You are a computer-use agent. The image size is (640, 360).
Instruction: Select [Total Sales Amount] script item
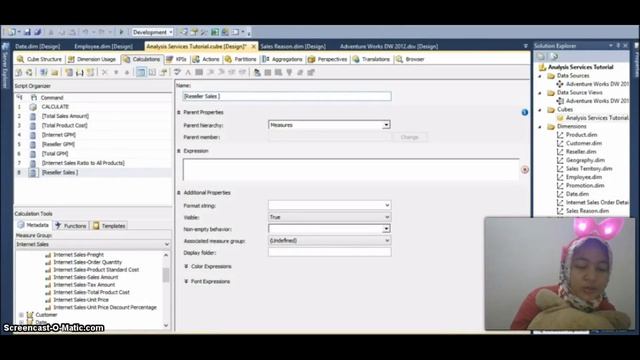[65, 116]
